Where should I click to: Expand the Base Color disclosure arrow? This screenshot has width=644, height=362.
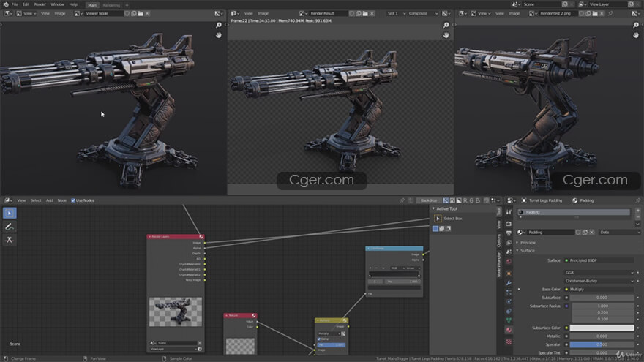click(x=519, y=290)
